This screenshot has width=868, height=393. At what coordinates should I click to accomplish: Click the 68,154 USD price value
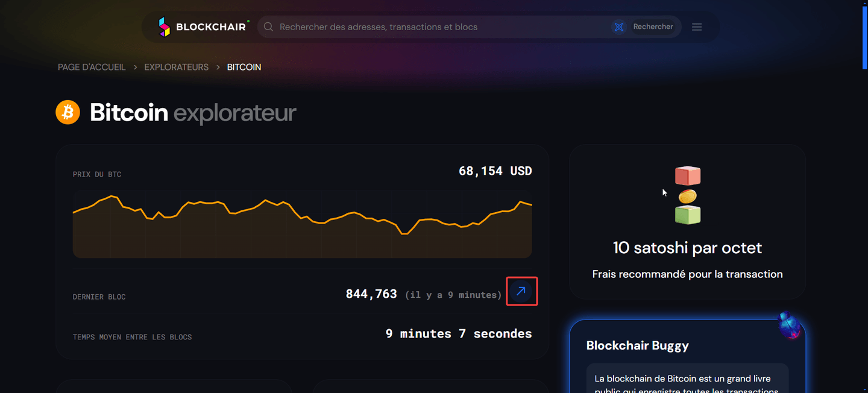[495, 171]
